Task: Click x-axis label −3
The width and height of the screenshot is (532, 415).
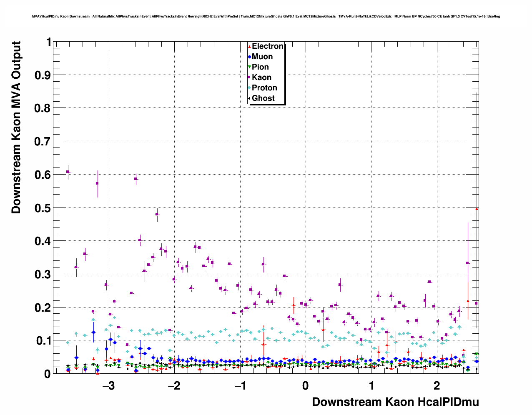Action: pyautogui.click(x=108, y=386)
